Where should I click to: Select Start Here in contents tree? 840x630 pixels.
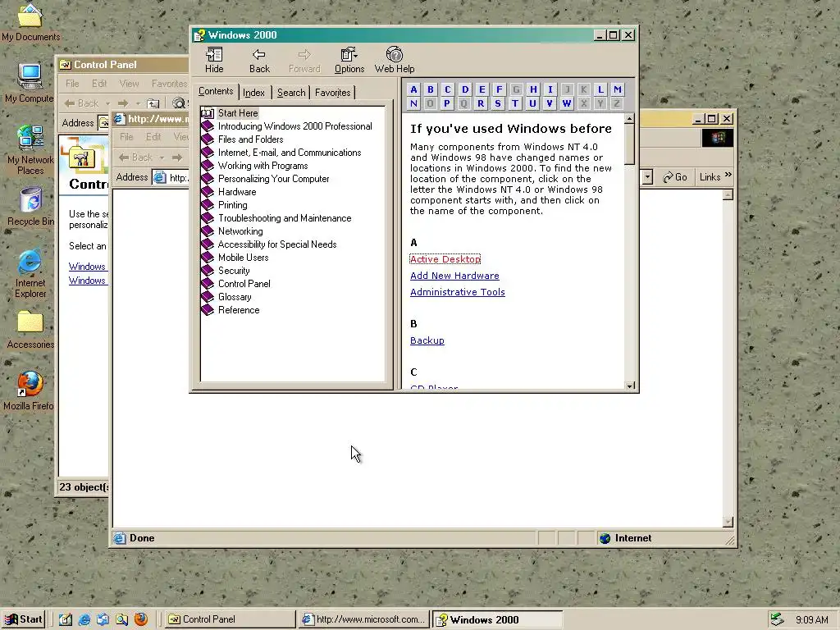tap(238, 113)
